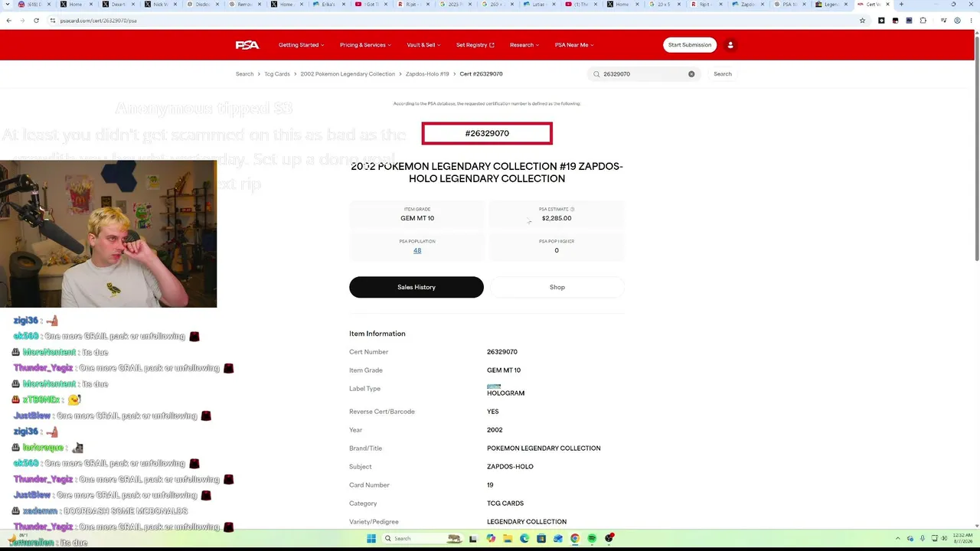Viewport: 980px width, 551px height.
Task: Click the Search button beside cert field
Action: tap(723, 74)
